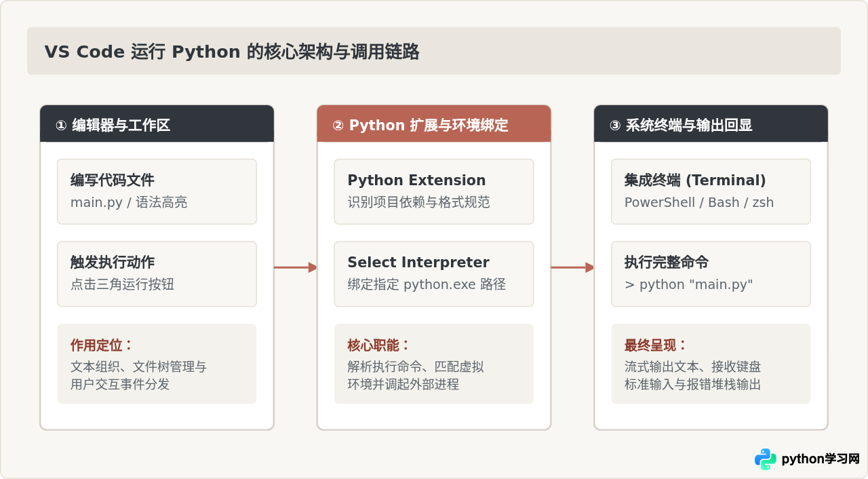Select the 'Python Extension' card
The image size is (868, 479).
(434, 191)
